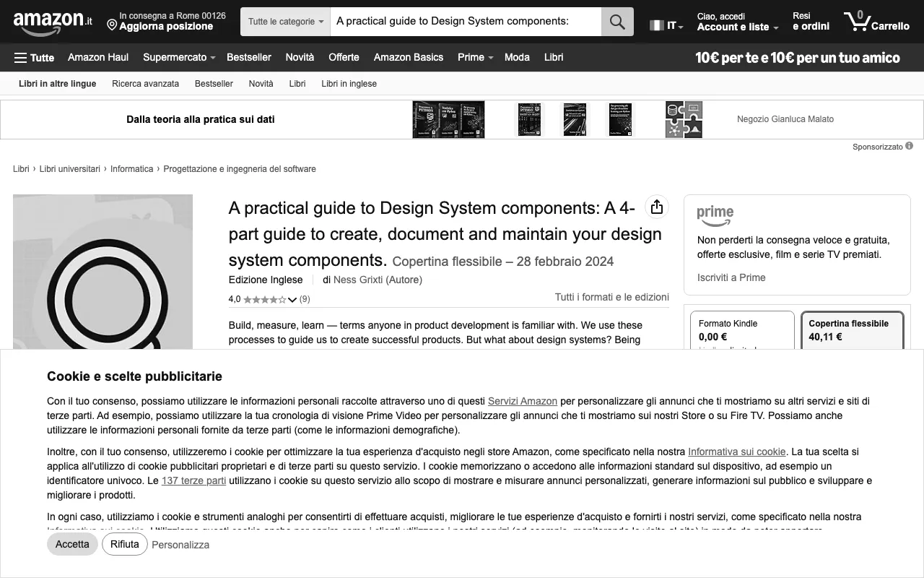Open the Bestseller nav item
Image resolution: width=924 pixels, height=578 pixels.
pos(249,57)
